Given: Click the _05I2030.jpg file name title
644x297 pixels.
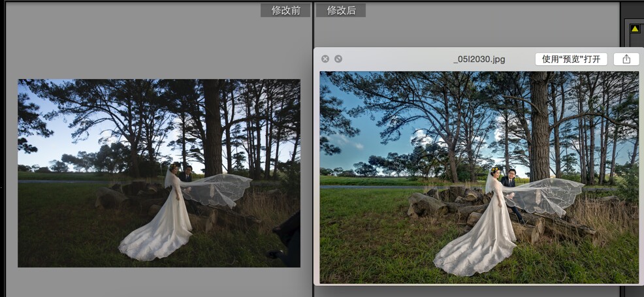Looking at the screenshot, I should click(x=479, y=59).
